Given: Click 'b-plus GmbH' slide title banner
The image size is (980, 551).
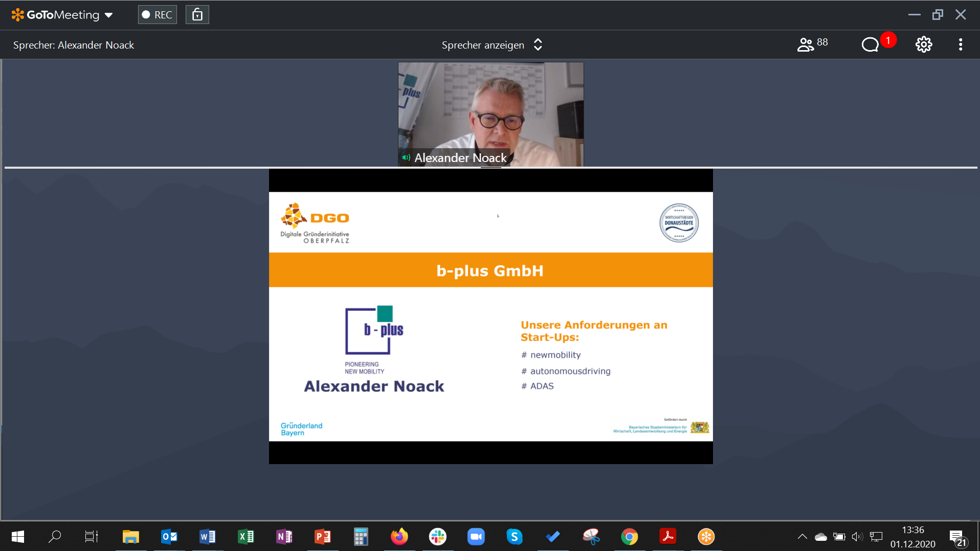Looking at the screenshot, I should click(x=491, y=270).
